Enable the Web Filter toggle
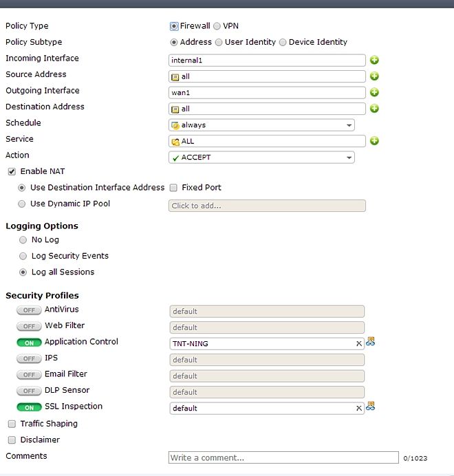Viewport: 454px width, 476px height. click(29, 326)
